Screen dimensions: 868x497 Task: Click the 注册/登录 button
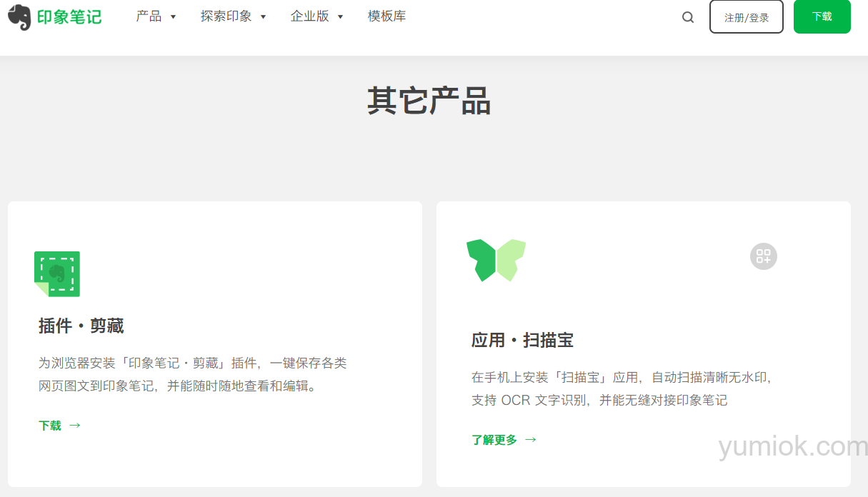click(747, 16)
